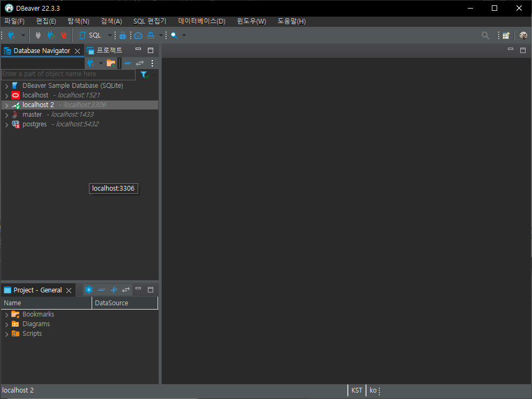This screenshot has width=532, height=399.
Task: Open dropdown arrow beside the blue magnifier icon
Action: [x=184, y=35]
